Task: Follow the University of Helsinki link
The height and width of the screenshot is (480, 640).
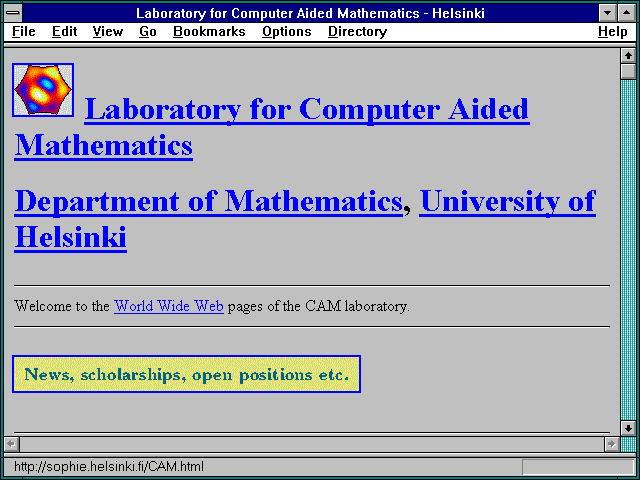Action: (508, 201)
